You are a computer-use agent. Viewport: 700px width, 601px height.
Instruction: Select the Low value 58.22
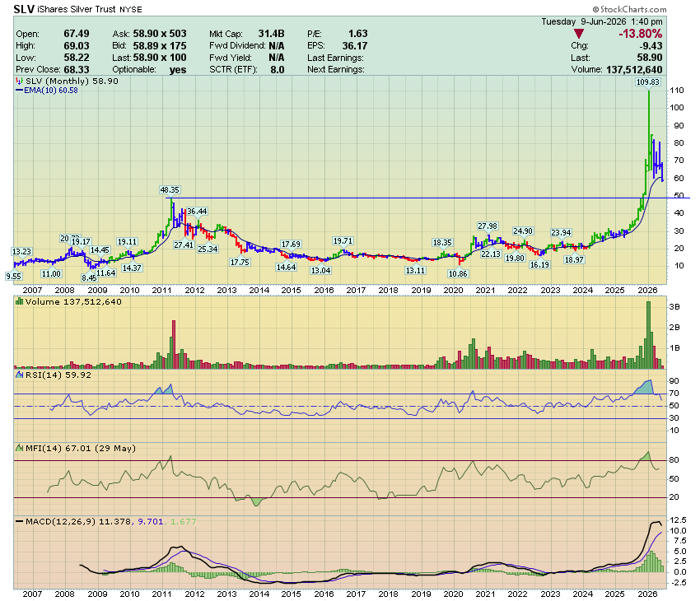[77, 58]
